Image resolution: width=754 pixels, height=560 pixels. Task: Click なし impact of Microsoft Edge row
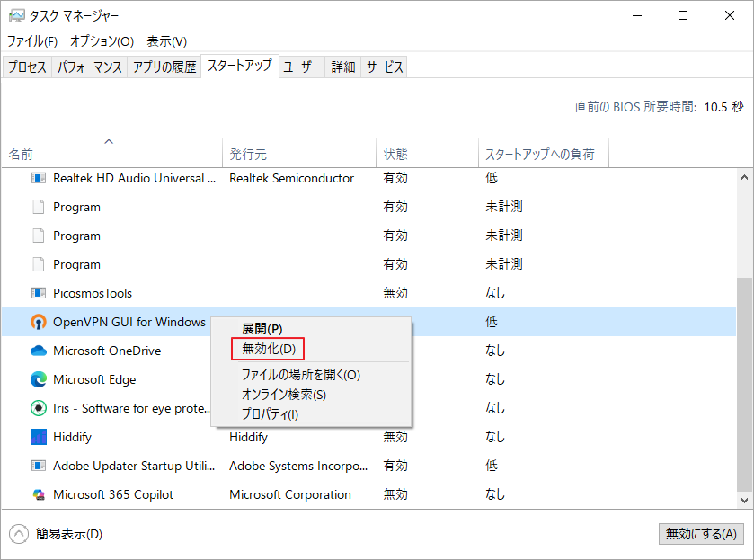point(495,379)
